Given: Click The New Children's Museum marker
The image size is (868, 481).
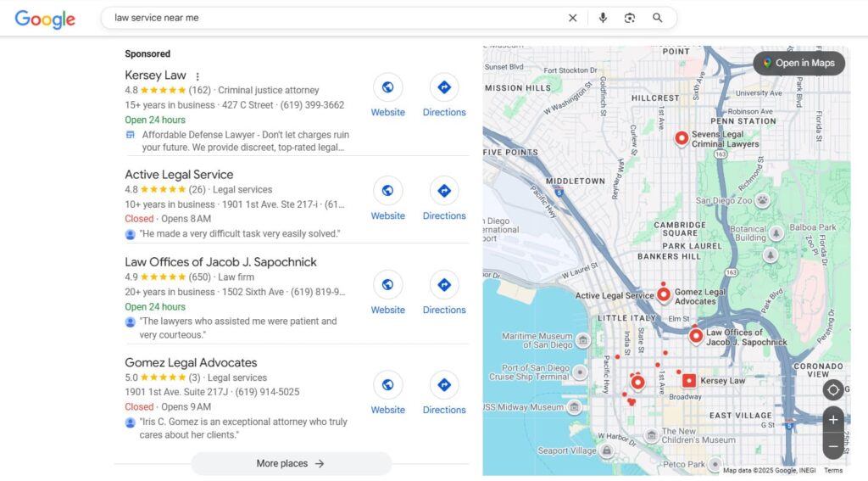Looking at the screenshot, I should 652,435.
